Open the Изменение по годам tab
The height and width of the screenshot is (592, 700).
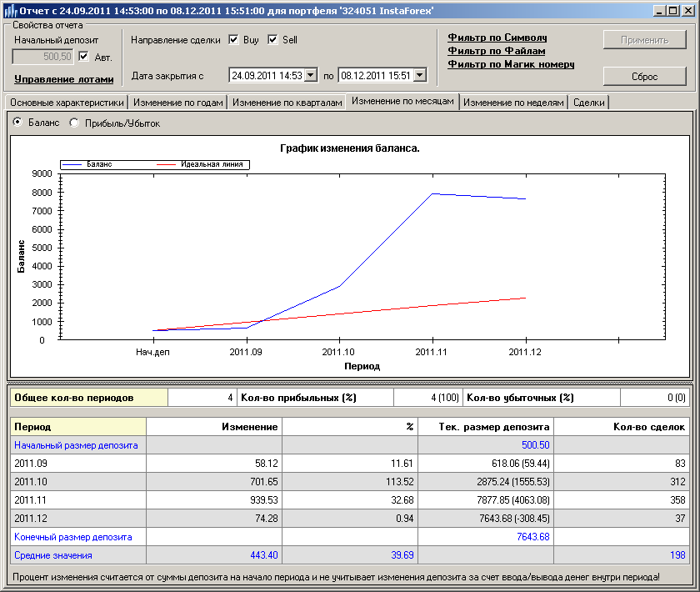coord(177,103)
